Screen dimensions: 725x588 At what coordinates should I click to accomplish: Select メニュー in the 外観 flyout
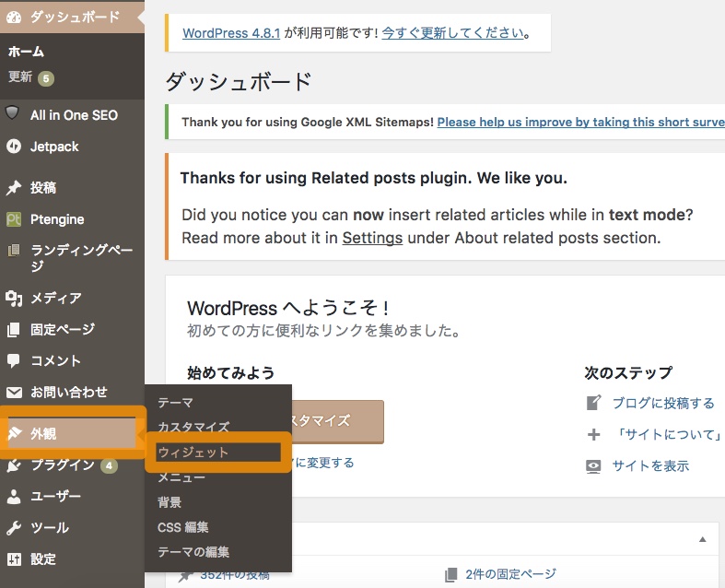[181, 477]
